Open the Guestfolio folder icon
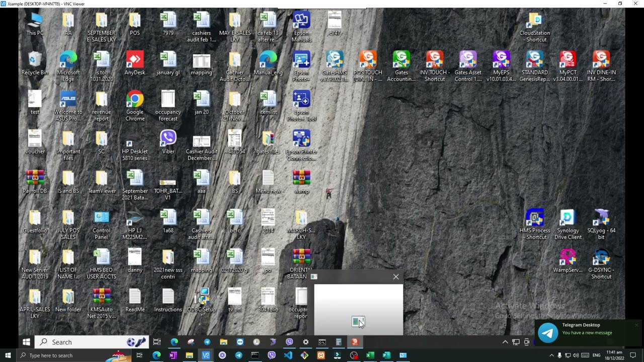This screenshot has width=644, height=362. click(x=35, y=222)
